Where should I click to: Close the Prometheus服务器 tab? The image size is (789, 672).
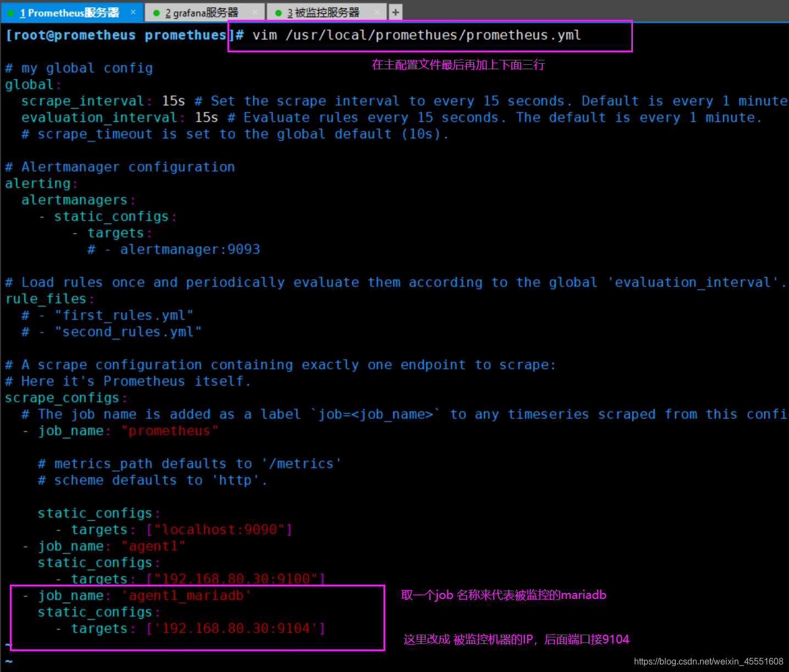pos(133,12)
